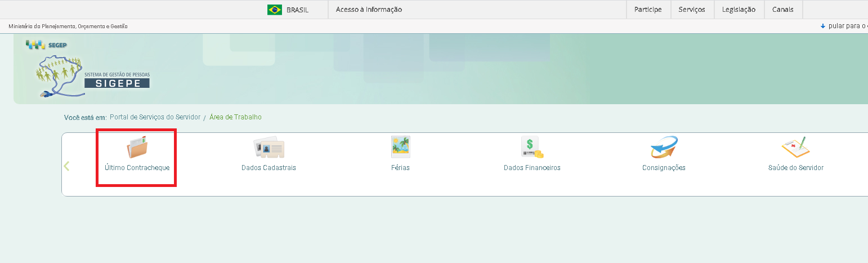Image resolution: width=868 pixels, height=263 pixels.
Task: Click the Área de Trabalho breadcrumb
Action: [x=235, y=117]
